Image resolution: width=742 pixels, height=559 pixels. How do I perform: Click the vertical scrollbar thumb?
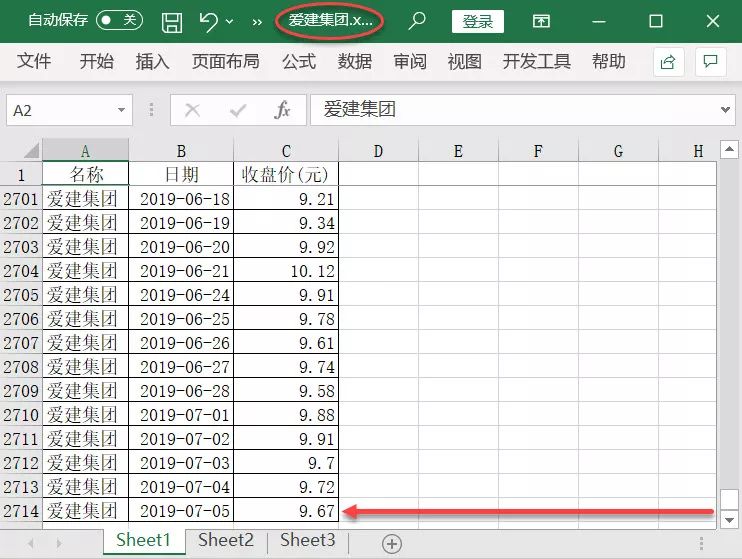(x=729, y=499)
